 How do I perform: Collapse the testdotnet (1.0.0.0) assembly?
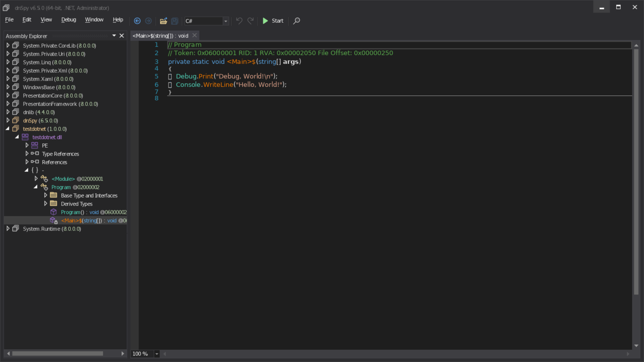(x=8, y=129)
